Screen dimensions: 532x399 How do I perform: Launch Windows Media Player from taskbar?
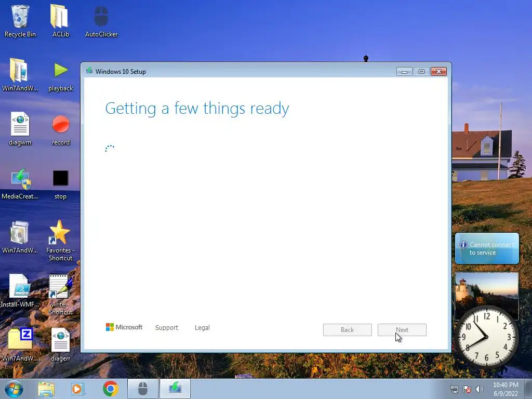[x=77, y=389]
